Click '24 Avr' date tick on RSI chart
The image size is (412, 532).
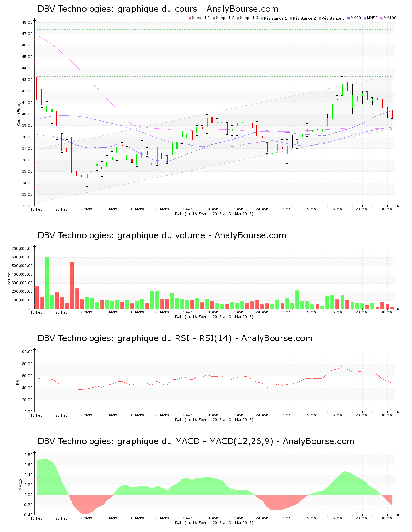point(262,415)
